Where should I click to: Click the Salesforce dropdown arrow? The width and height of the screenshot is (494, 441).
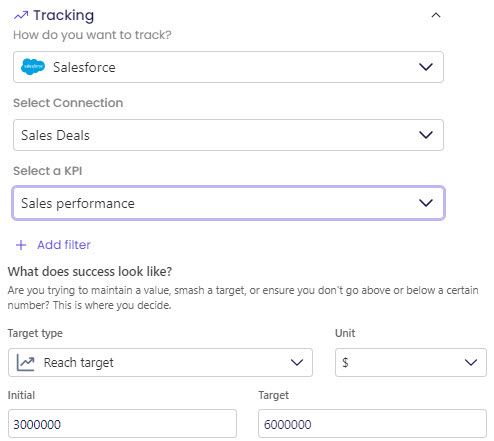(x=426, y=67)
